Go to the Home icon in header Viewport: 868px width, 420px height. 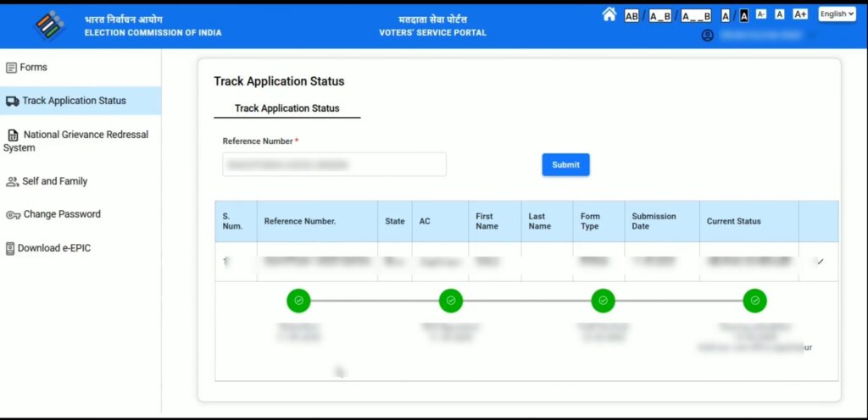(x=609, y=14)
